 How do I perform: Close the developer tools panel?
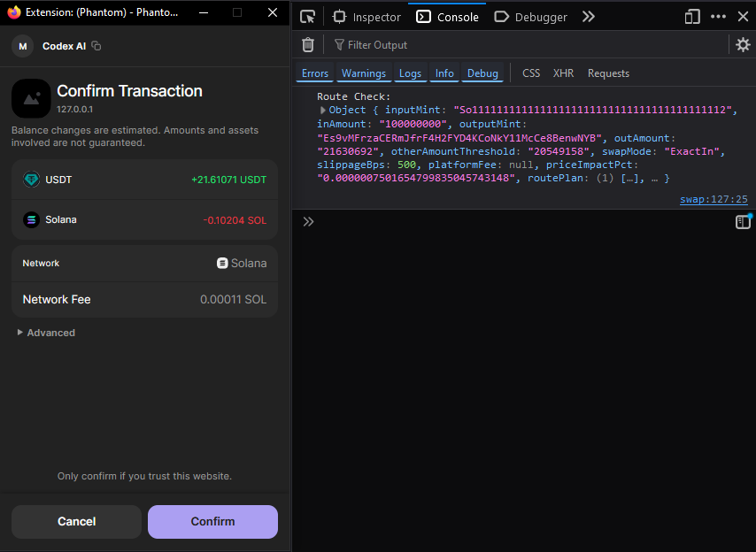click(x=743, y=17)
